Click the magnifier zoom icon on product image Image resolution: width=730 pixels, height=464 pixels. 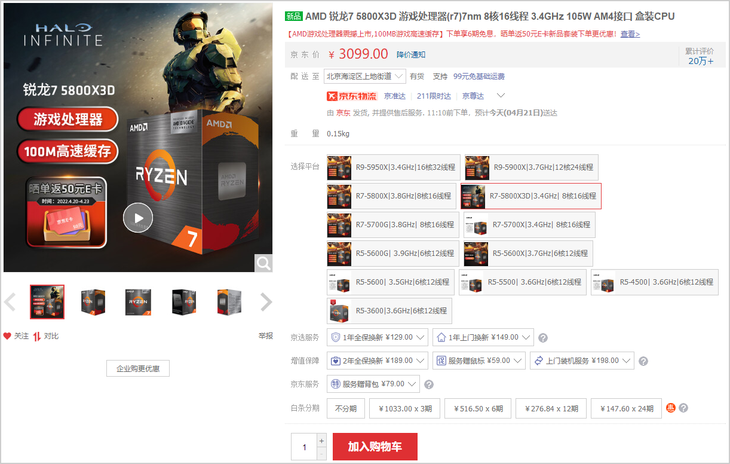point(263,263)
